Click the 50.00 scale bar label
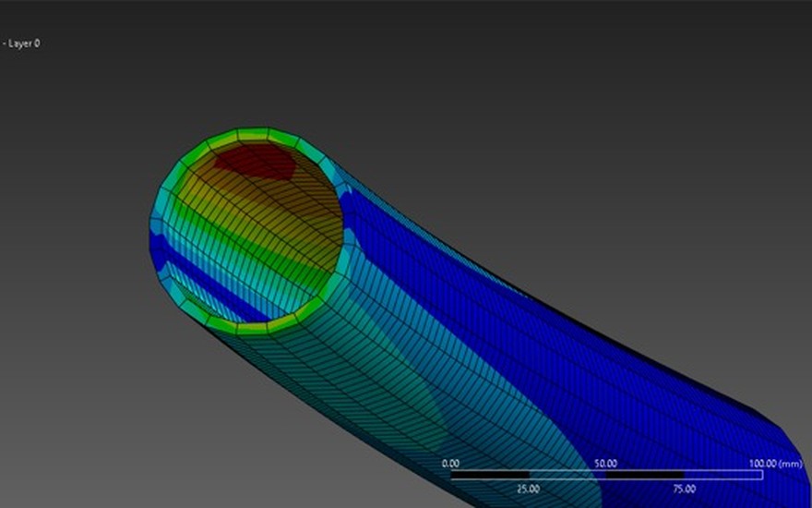Image resolution: width=812 pixels, height=508 pixels. click(605, 464)
